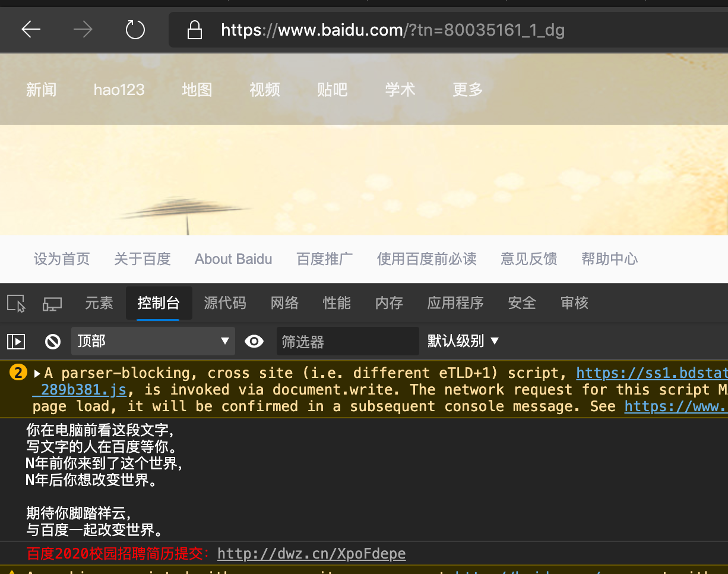Click console line 写文字的人在百度等你
728x574 pixels.
click(102, 446)
